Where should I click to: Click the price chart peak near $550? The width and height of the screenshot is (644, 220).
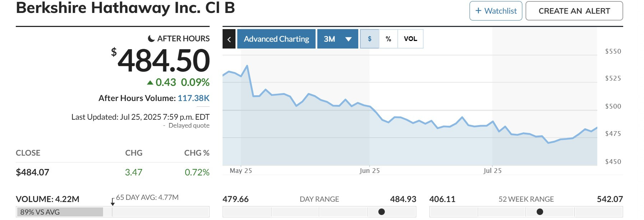(x=247, y=66)
